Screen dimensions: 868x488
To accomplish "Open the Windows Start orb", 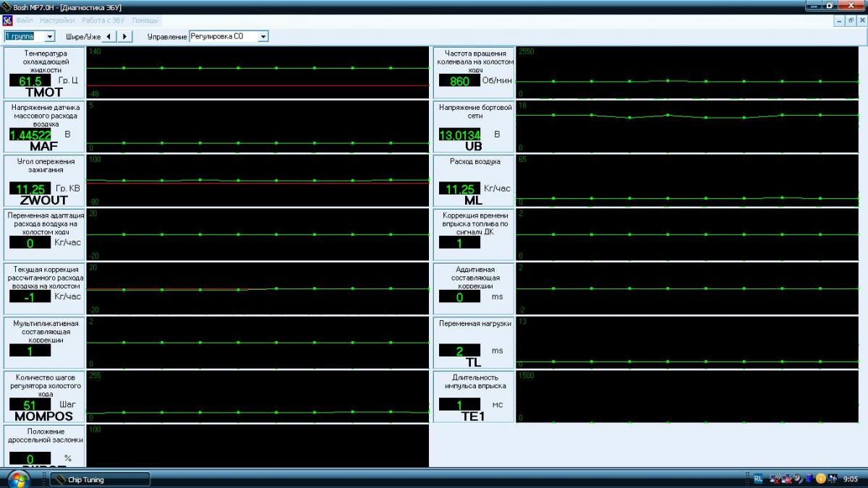I will pos(20,479).
